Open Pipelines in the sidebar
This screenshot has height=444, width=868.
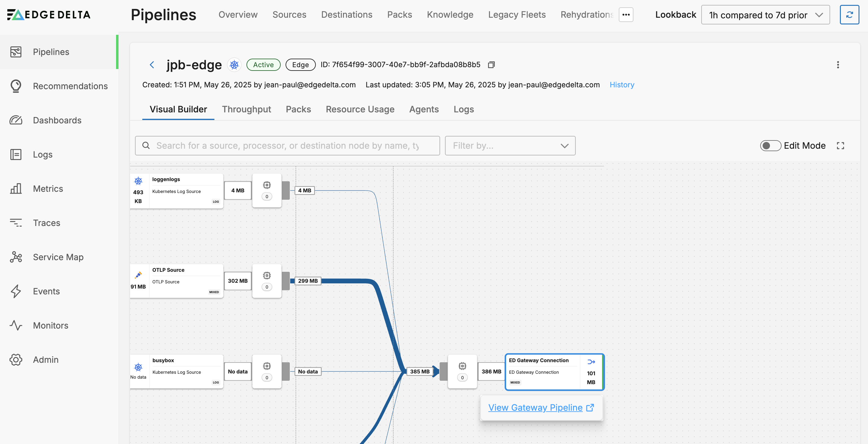[59, 52]
